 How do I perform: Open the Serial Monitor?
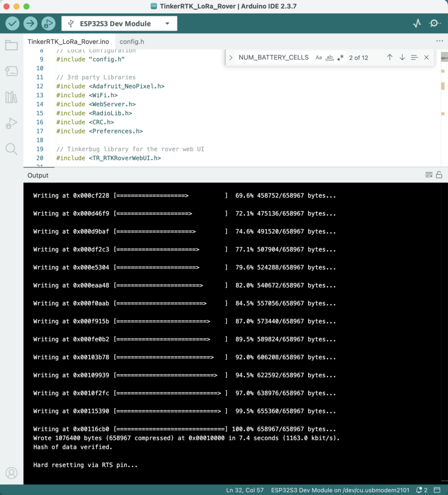pos(434,23)
